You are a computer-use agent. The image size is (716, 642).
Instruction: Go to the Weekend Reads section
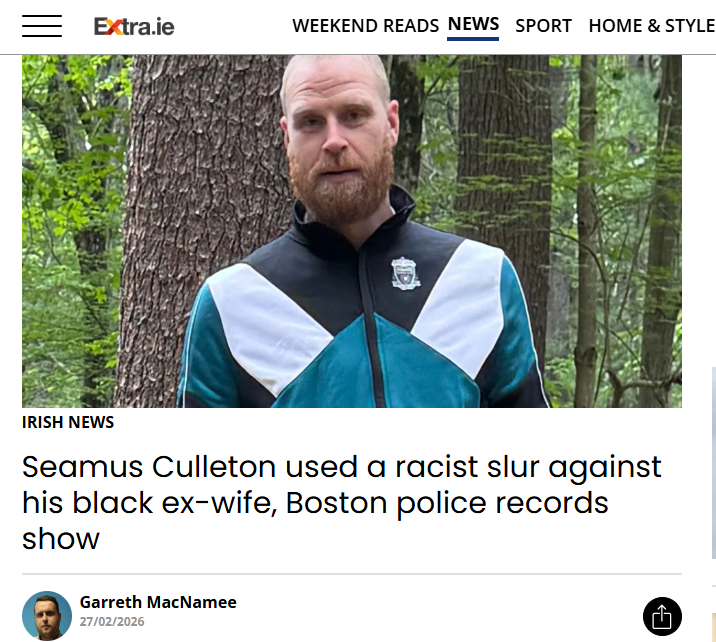point(365,26)
